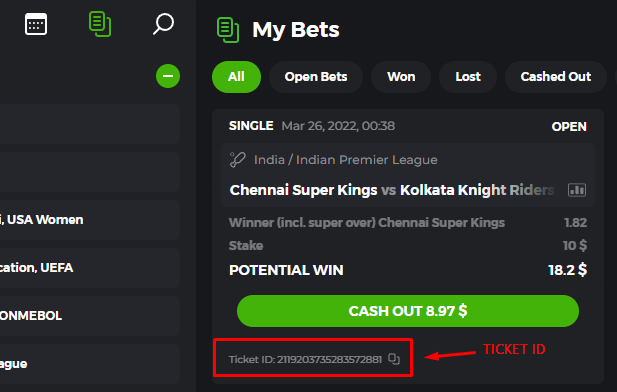Click the My Bets header icon
This screenshot has height=392, width=617.
coord(228,30)
